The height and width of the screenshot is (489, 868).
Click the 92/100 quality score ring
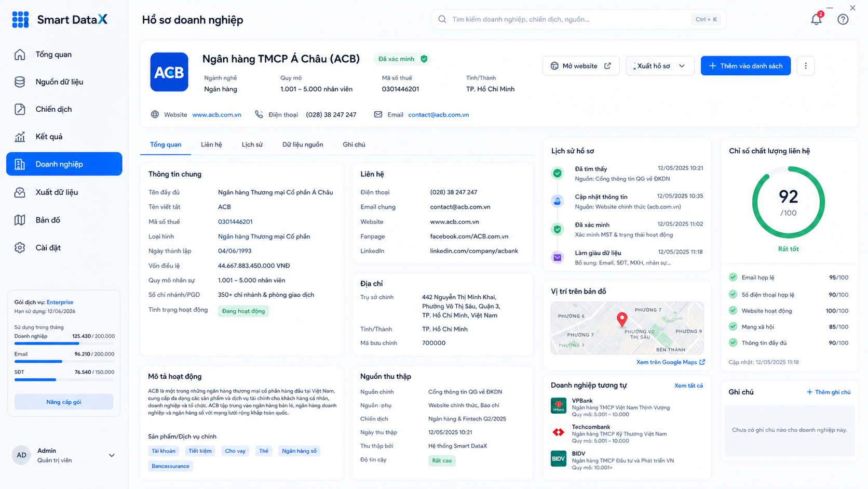[789, 203]
